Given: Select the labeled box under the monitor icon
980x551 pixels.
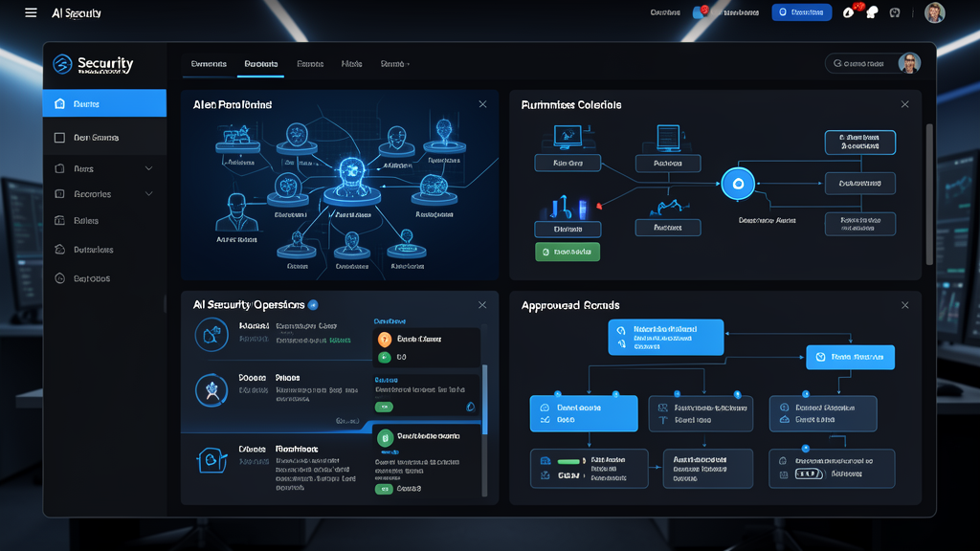Looking at the screenshot, I should click(568, 163).
